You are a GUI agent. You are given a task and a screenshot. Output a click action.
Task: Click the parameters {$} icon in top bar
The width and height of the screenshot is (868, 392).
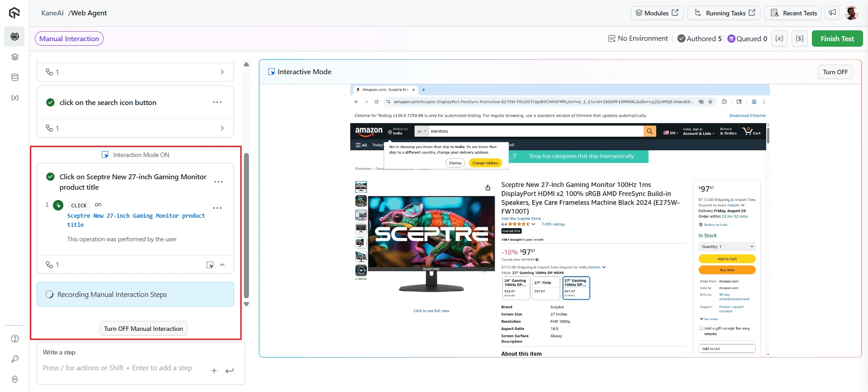pos(800,38)
